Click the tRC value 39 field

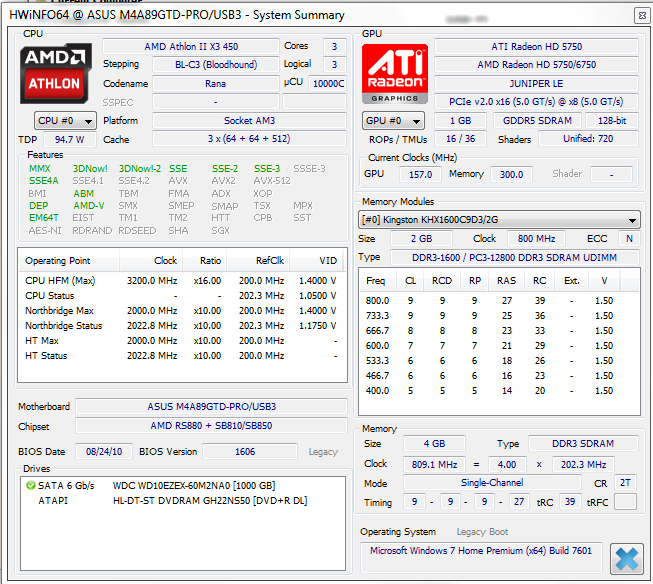[570, 502]
